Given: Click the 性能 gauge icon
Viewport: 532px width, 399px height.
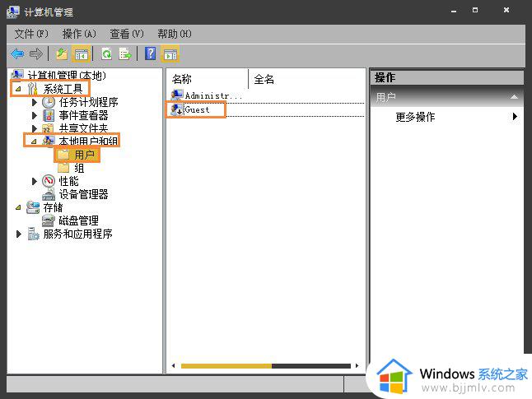Looking at the screenshot, I should click(x=49, y=181).
